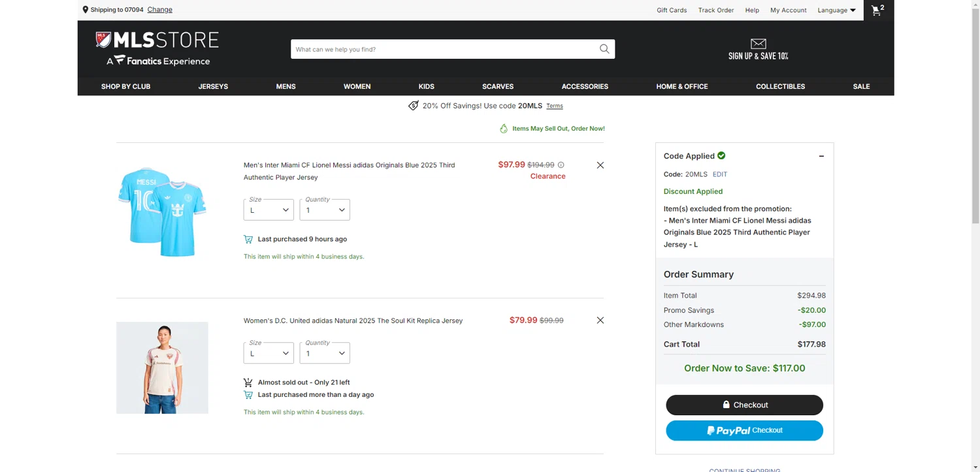The image size is (980, 472).
Task: Click the PayPal Checkout button
Action: pyautogui.click(x=744, y=431)
